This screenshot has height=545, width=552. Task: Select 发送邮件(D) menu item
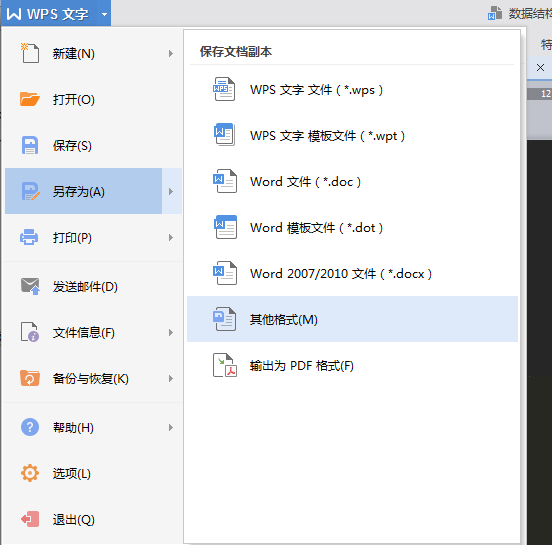[x=93, y=287]
